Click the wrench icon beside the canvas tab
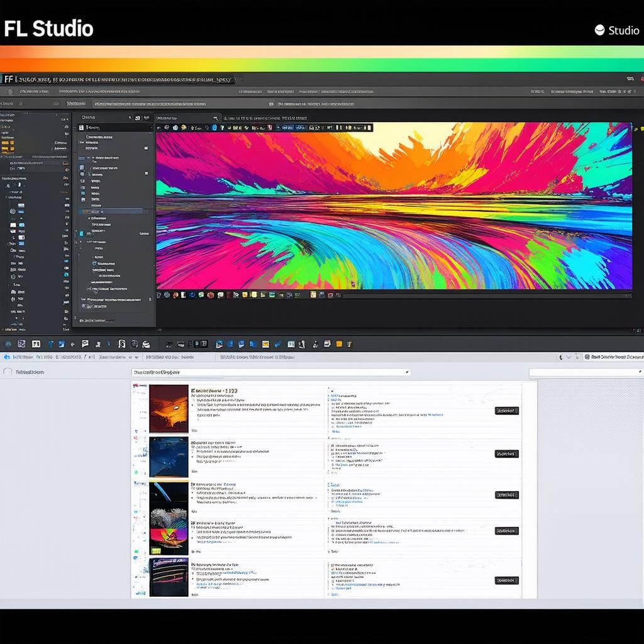This screenshot has width=644, height=644. 216,118
